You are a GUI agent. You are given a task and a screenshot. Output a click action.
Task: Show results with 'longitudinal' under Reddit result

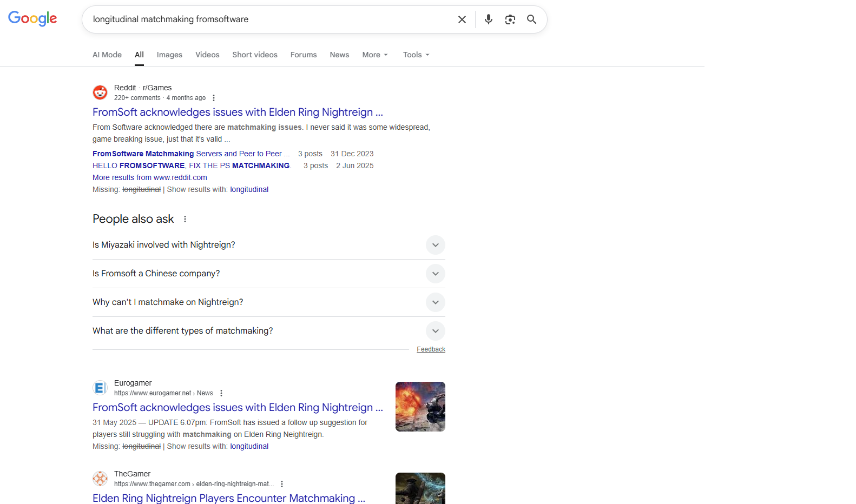coord(249,189)
